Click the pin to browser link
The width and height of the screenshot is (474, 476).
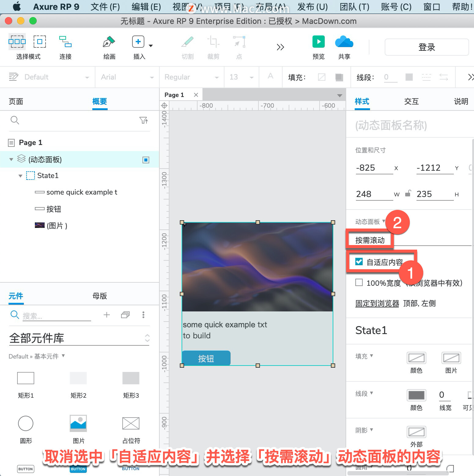click(x=377, y=303)
